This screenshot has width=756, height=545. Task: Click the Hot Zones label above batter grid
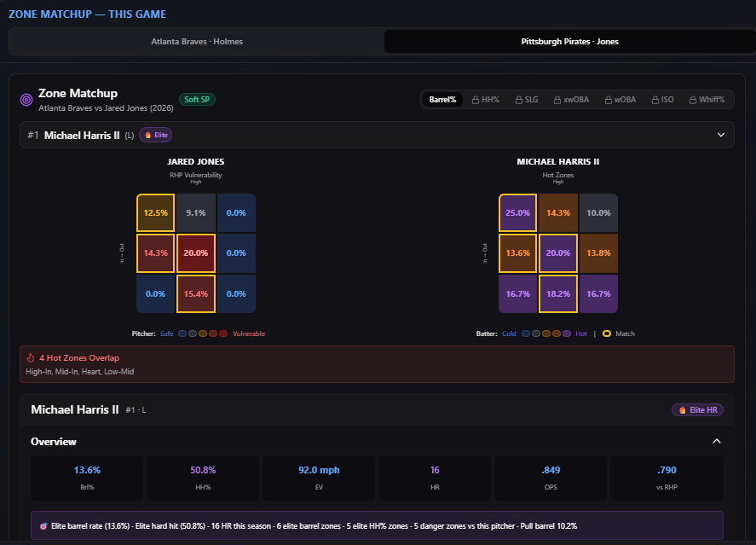click(x=558, y=175)
